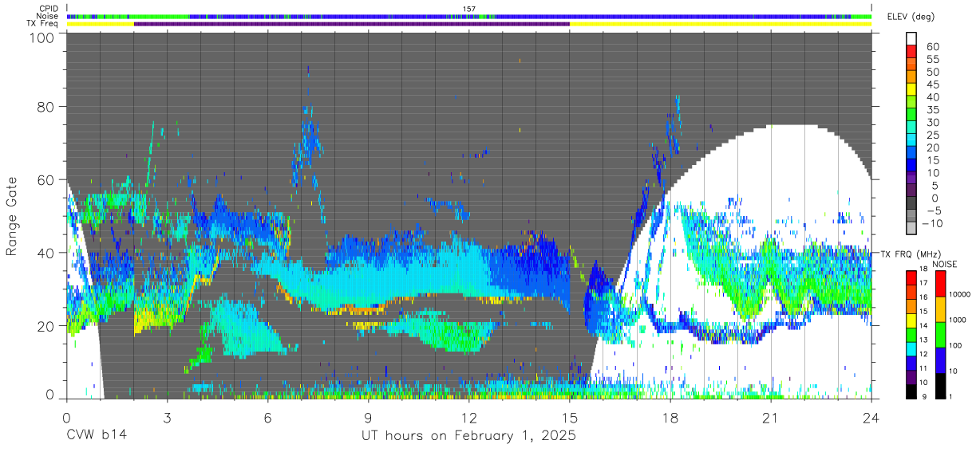
Task: Click the purple portion of the TX Freq bar
Action: coord(352,24)
